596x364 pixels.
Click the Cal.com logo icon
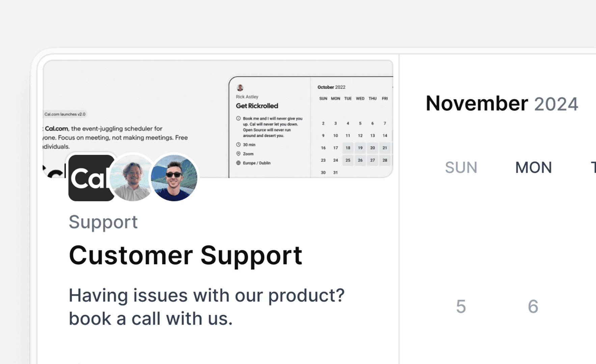tap(91, 178)
